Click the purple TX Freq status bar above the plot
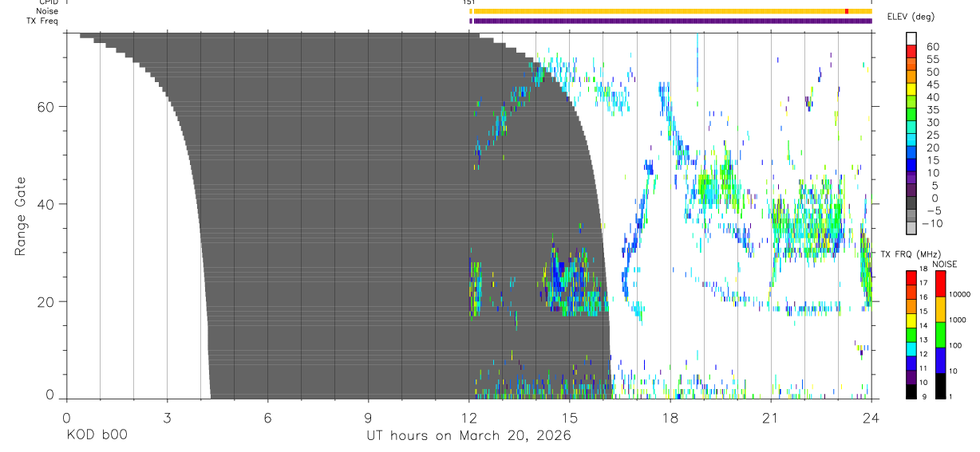Image resolution: width=980 pixels, height=452 pixels. [671, 21]
